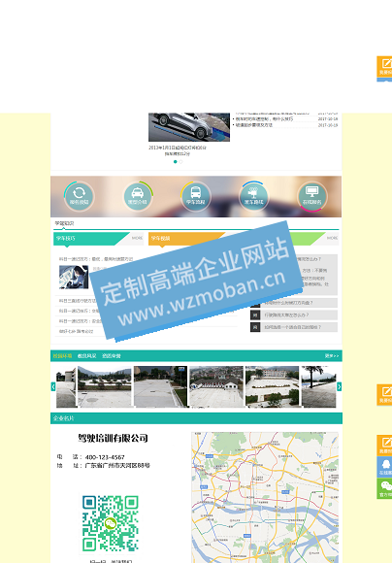Click the address text 广东省广州市天河区88号
The image size is (392, 563).
pos(117,465)
